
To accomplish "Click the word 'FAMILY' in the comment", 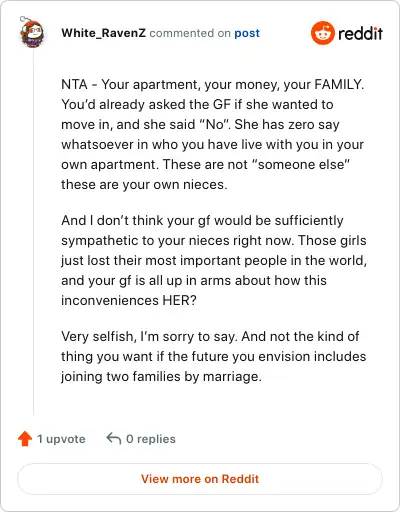I will tap(337, 84).
